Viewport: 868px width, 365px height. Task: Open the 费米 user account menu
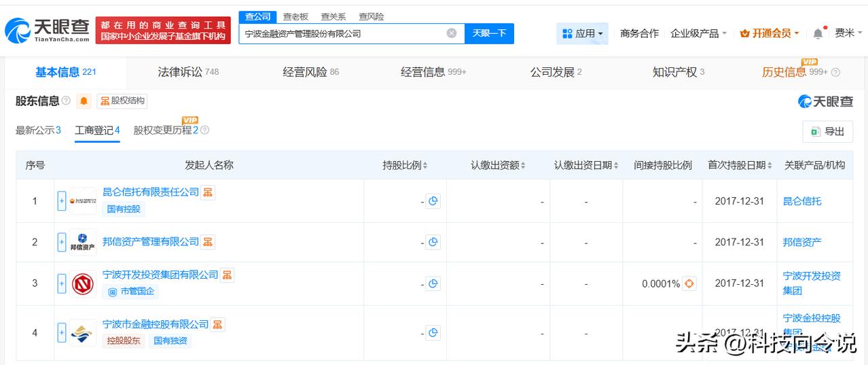(x=848, y=33)
